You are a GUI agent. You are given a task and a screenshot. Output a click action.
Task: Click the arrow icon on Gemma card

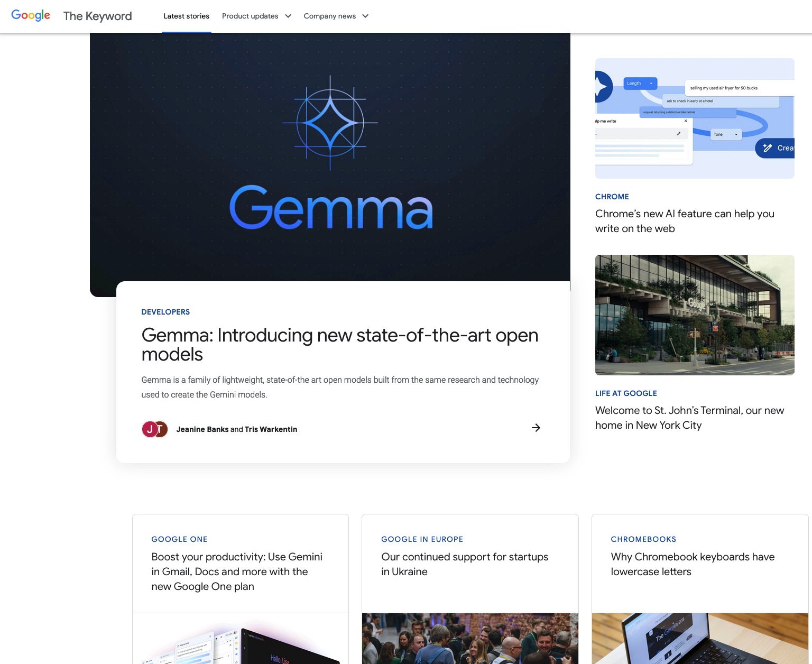coord(536,428)
